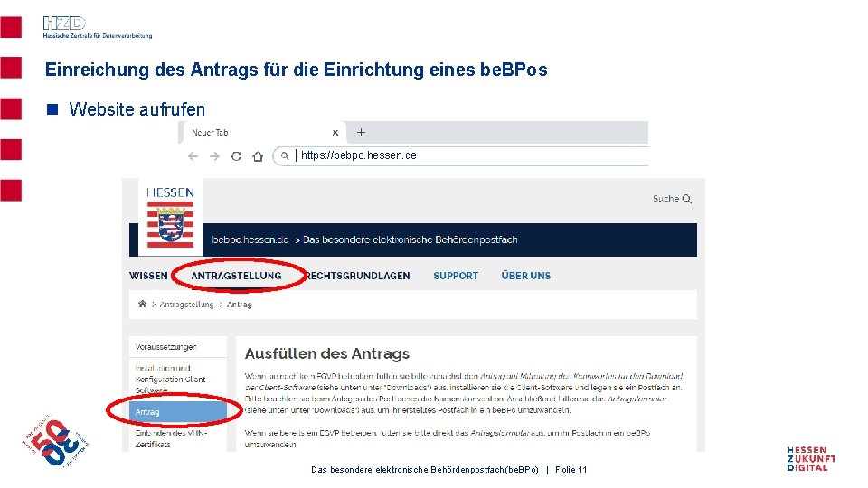Open a new tab with plus icon

361,132
